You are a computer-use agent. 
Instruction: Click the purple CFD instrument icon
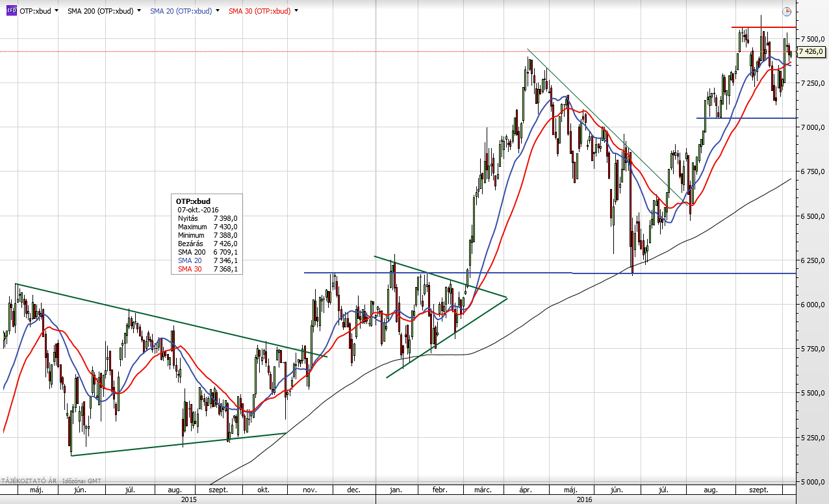11,11
